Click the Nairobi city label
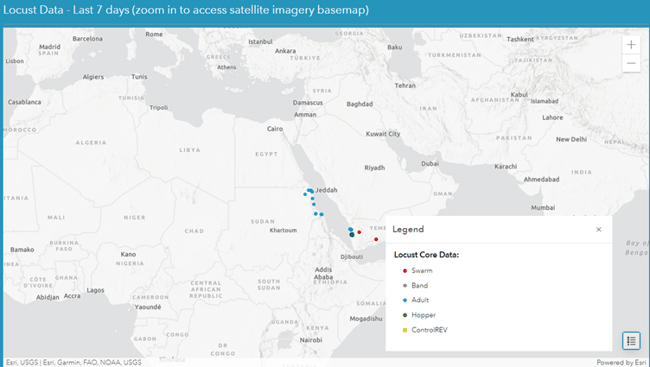The width and height of the screenshot is (650, 367). coord(311,340)
